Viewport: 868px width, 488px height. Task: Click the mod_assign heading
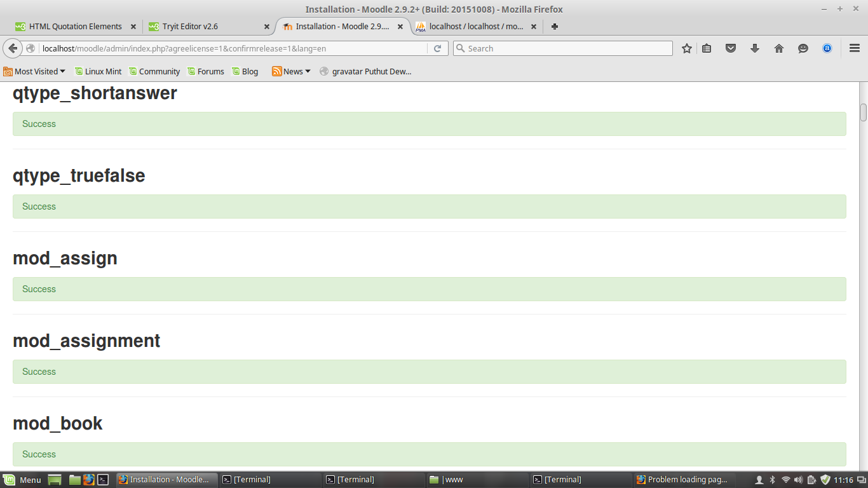click(65, 259)
